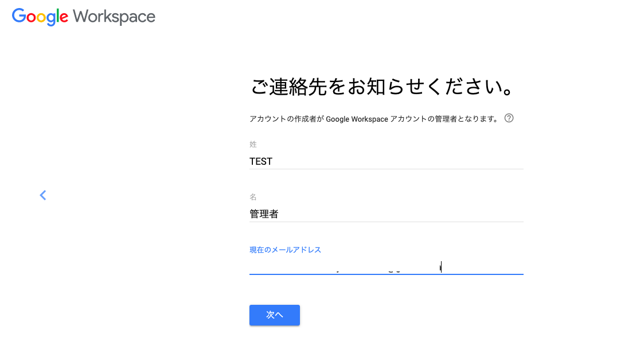
Task: Focus the 姓 field containing TEST
Action: (x=386, y=161)
